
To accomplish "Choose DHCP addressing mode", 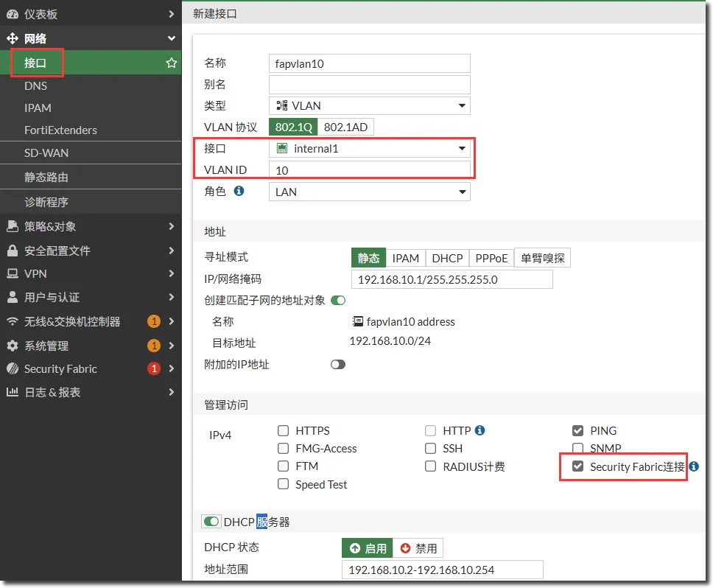I will pyautogui.click(x=447, y=259).
